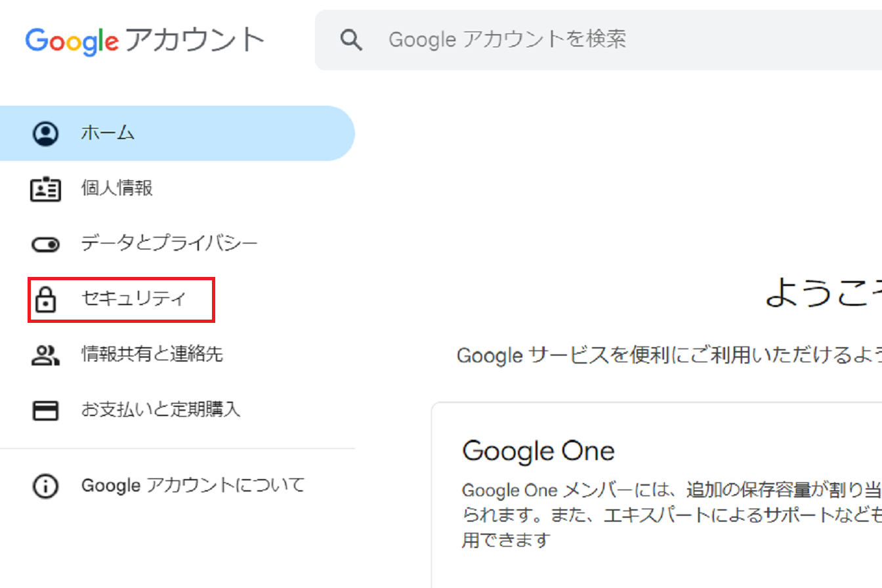882x588 pixels.
Task: Click the 個人情報 ID card icon
Action: (45, 189)
